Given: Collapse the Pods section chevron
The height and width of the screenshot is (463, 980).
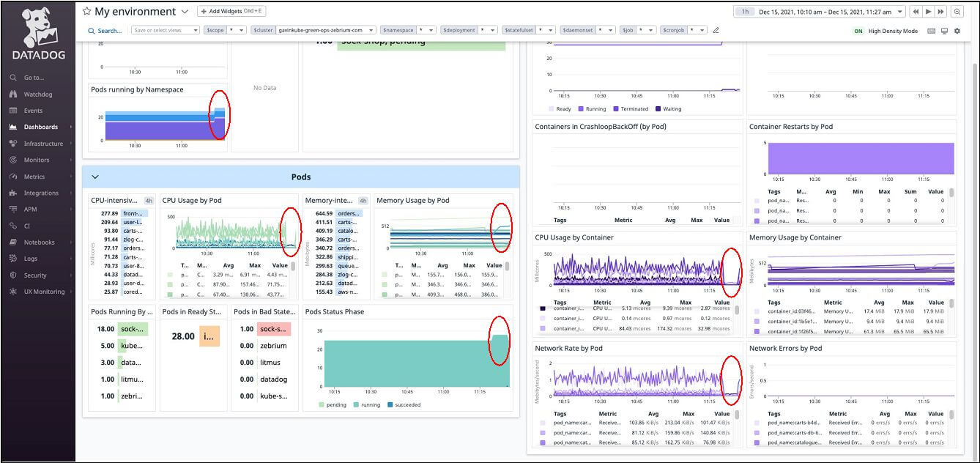Looking at the screenshot, I should click(x=94, y=177).
